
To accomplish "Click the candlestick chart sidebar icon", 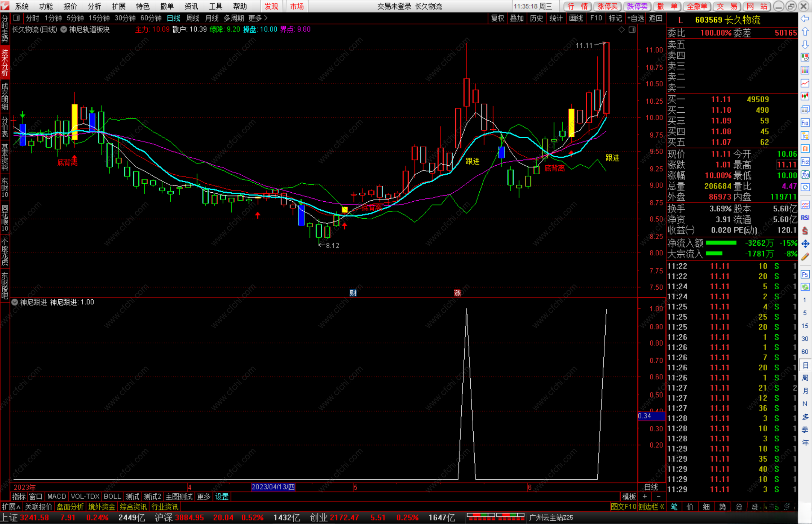I will pos(805,97).
